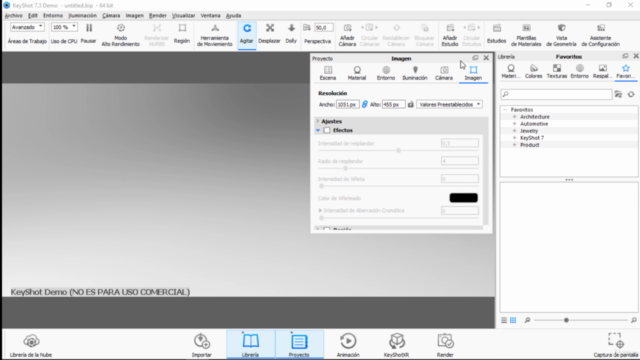Viewport: 640px width, 360px height.
Task: Expand the Ajustes section
Action: pos(318,121)
